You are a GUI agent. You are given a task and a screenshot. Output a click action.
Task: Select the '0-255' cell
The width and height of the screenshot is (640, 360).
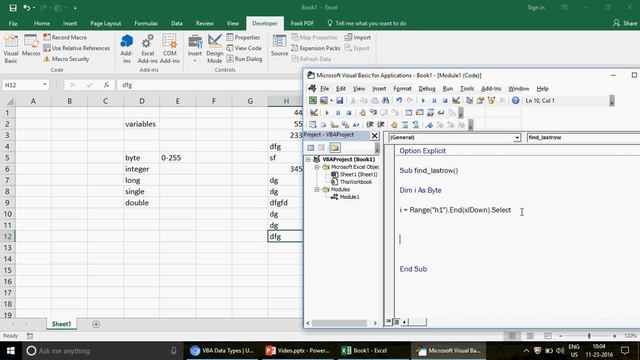178,158
